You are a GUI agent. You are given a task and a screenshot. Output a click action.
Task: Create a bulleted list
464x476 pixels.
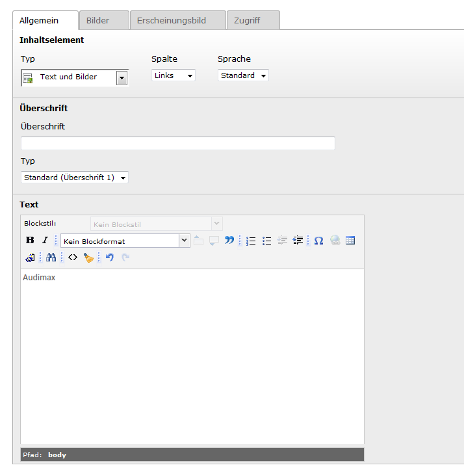pyautogui.click(x=266, y=241)
